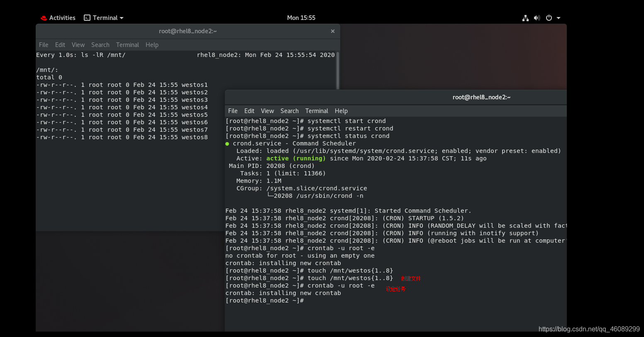
Task: Click the 'systemctl status crond' command line
Action: (x=307, y=136)
